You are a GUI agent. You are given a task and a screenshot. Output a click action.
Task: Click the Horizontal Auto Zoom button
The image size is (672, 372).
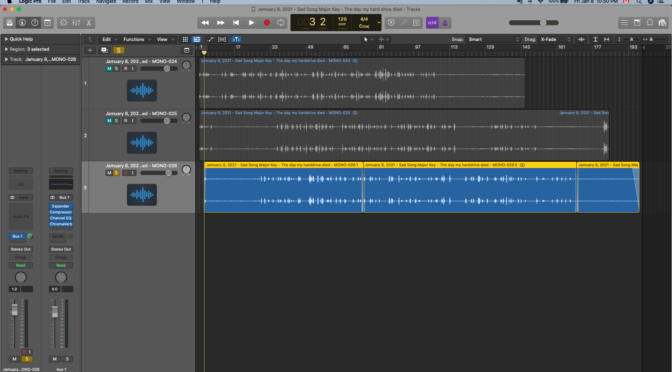coord(606,39)
